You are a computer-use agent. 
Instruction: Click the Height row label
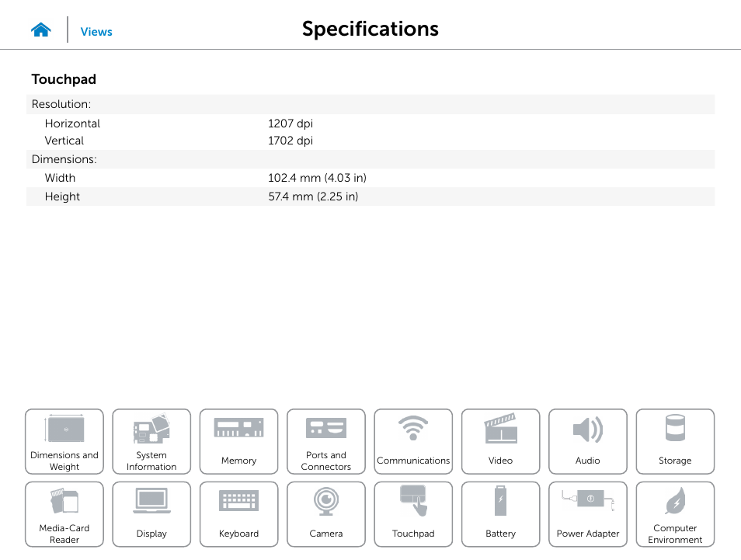[x=62, y=197]
